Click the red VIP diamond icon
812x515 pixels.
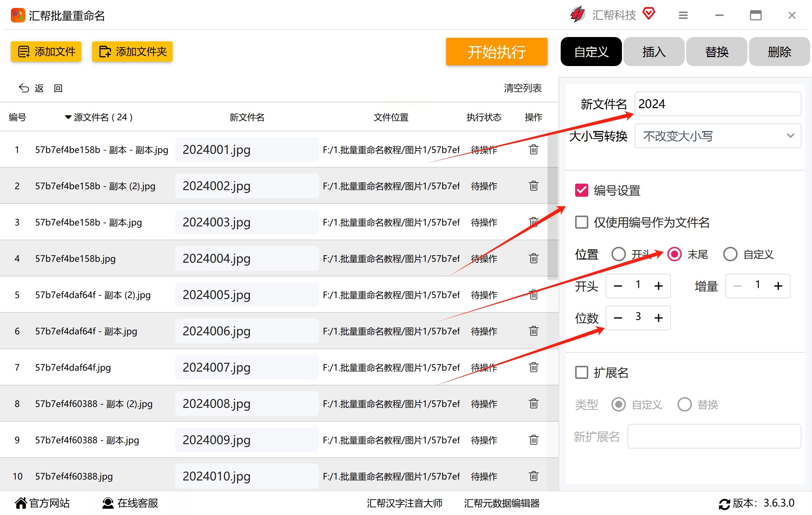pyautogui.click(x=649, y=14)
